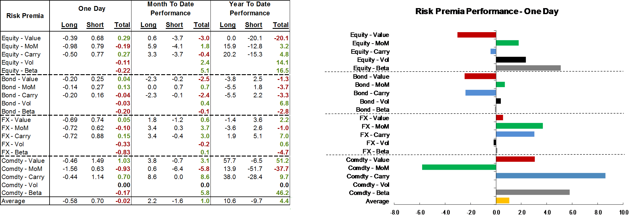Select the gray Equity - Beta chart bar
Image resolution: width=644 pixels, height=222 pixels.
pyautogui.click(x=528, y=68)
